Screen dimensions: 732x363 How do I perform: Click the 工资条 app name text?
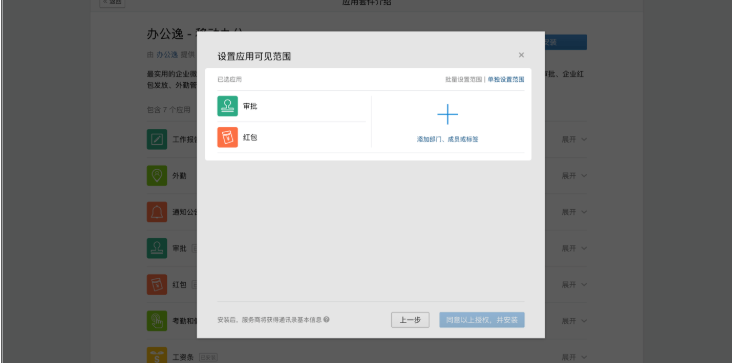183,357
